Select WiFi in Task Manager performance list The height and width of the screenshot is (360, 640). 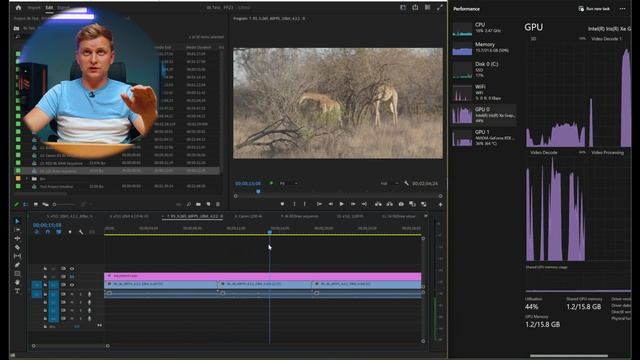[x=484, y=92]
